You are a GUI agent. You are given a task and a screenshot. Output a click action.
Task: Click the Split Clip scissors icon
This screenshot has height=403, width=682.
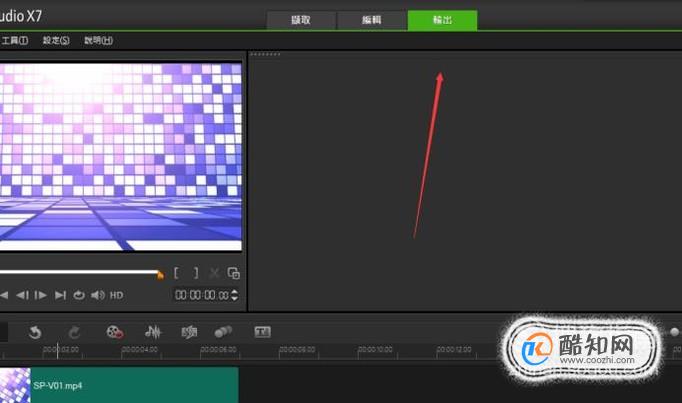point(214,273)
